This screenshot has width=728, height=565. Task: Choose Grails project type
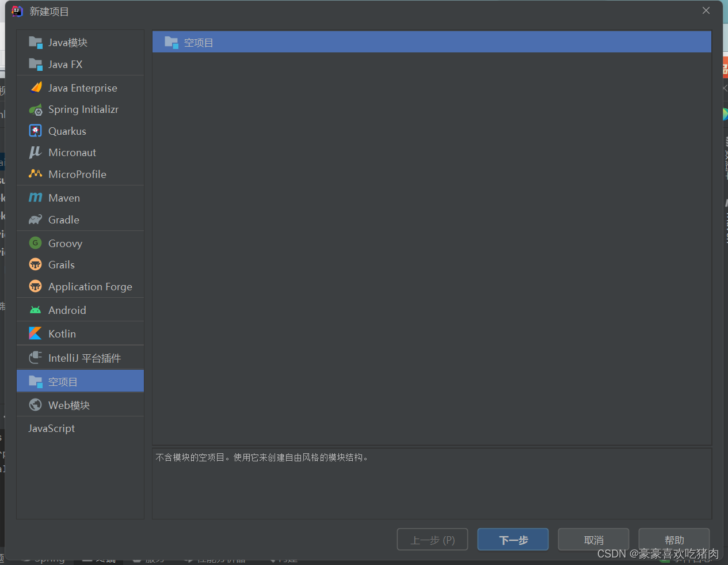coord(81,264)
